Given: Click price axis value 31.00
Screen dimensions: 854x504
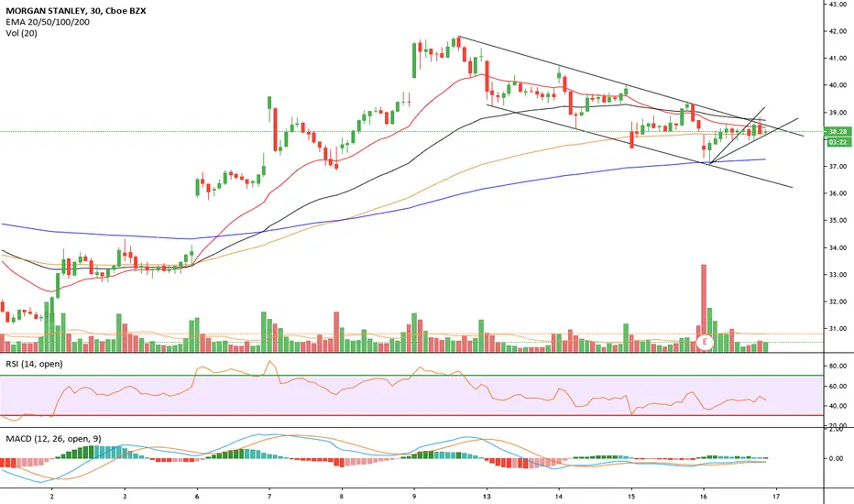Looking at the screenshot, I should 838,329.
